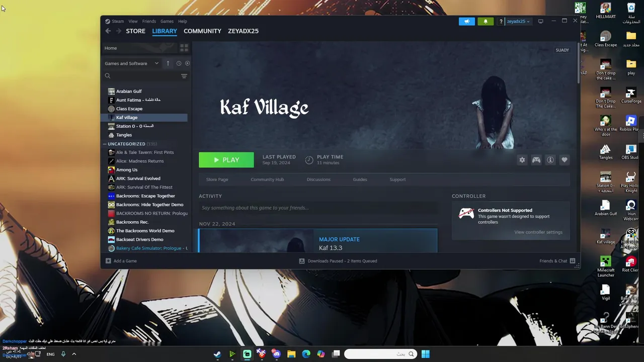This screenshot has height=362, width=644.
Task: Click the green PLAY button
Action: pos(226,160)
